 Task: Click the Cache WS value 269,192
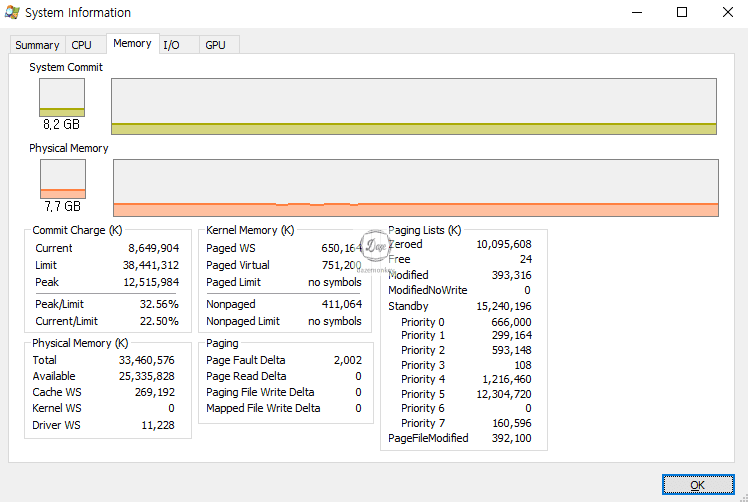[x=155, y=392]
